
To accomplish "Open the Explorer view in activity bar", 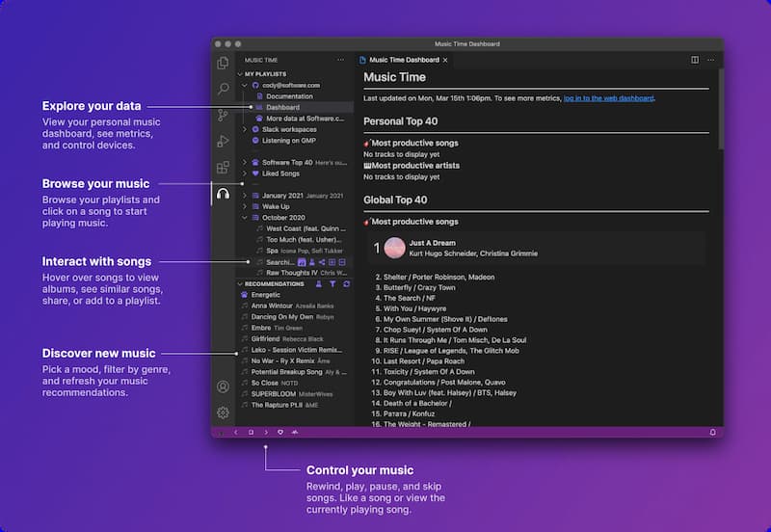I will click(x=223, y=63).
